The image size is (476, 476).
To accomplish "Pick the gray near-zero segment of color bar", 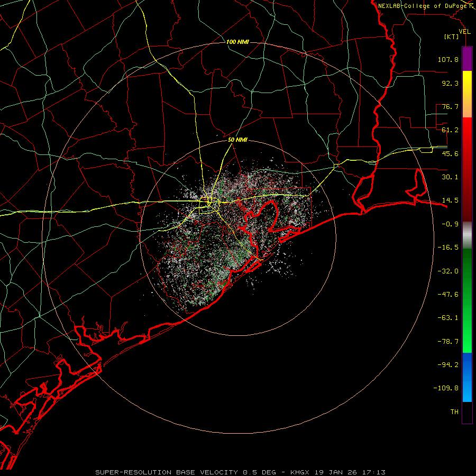I will click(467, 235).
